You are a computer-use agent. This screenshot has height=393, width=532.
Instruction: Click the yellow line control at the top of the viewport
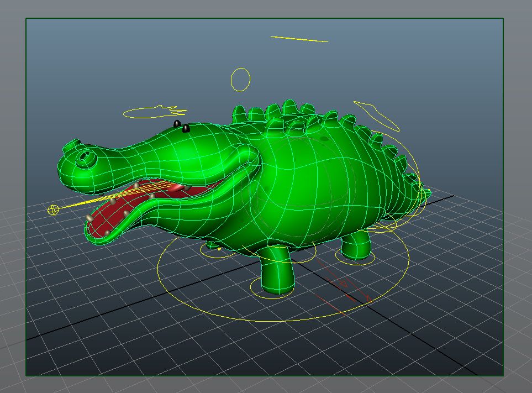[299, 39]
